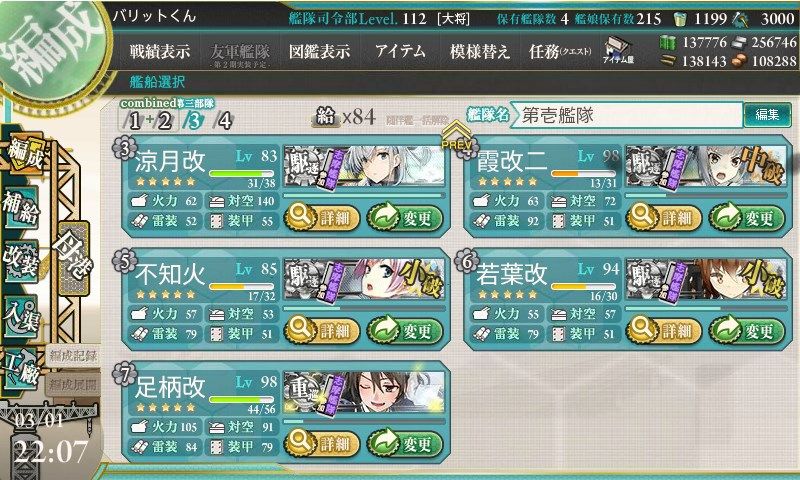Open the 入渠 docking sidebar icon
The height and width of the screenshot is (480, 800).
coord(21,317)
